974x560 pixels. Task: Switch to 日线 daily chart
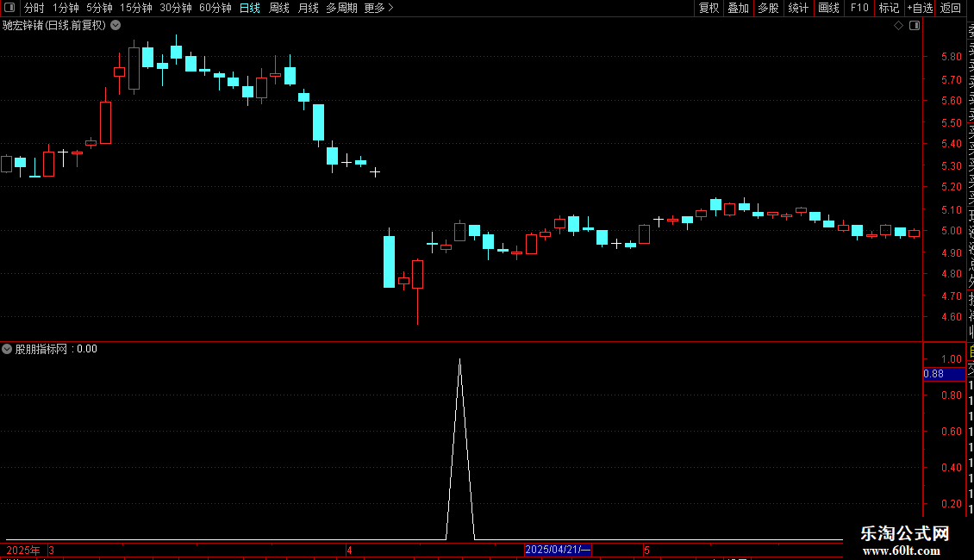250,8
